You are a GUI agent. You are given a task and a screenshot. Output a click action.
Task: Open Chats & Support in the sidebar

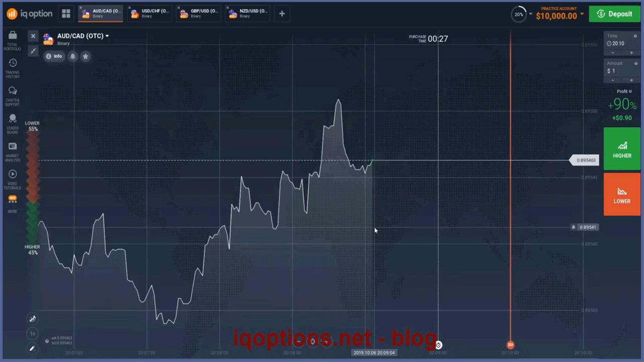coord(13,96)
